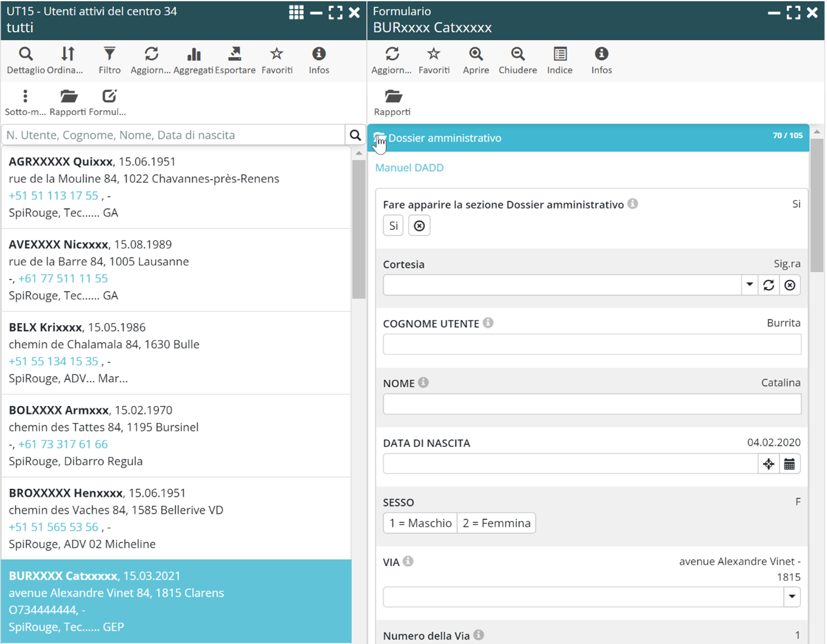Click the Manuel DADD link
This screenshot has width=827, height=644.
click(409, 168)
